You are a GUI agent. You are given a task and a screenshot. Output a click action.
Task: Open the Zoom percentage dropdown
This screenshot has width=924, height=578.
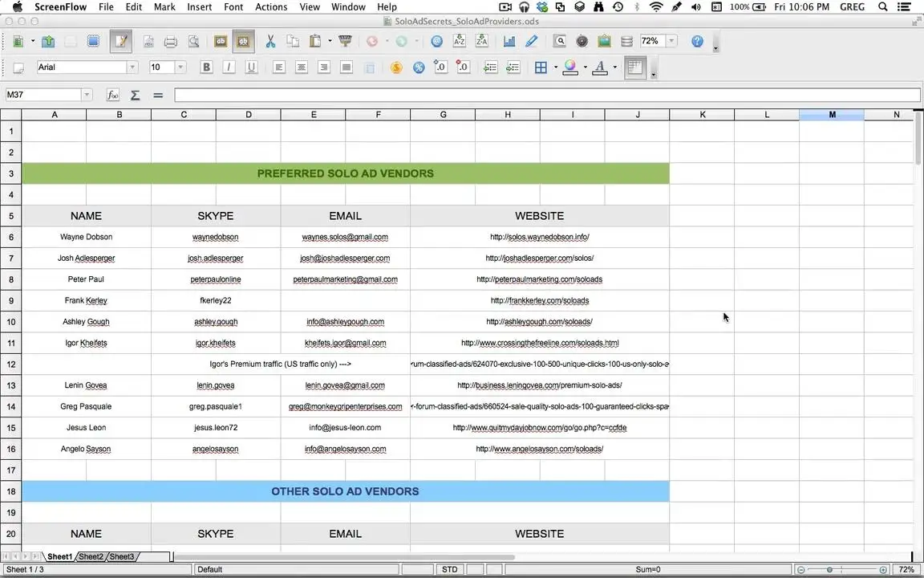(671, 41)
